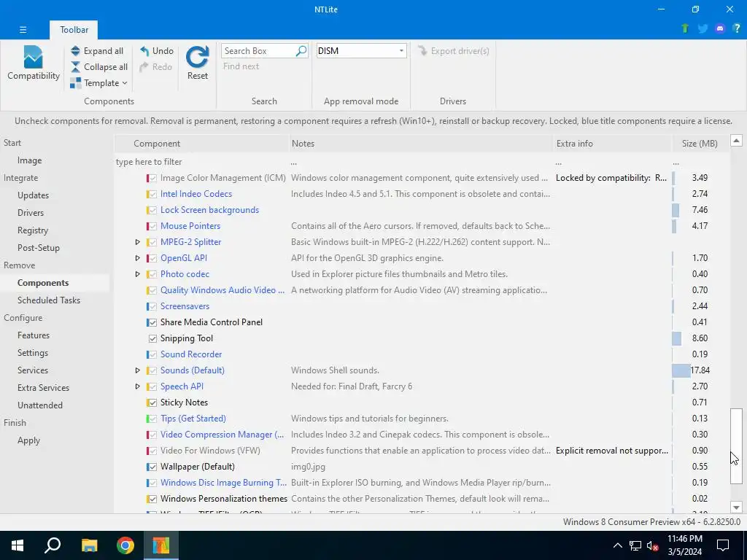The image size is (747, 560).
Task: Uncheck Snipping Tool component
Action: (x=152, y=338)
